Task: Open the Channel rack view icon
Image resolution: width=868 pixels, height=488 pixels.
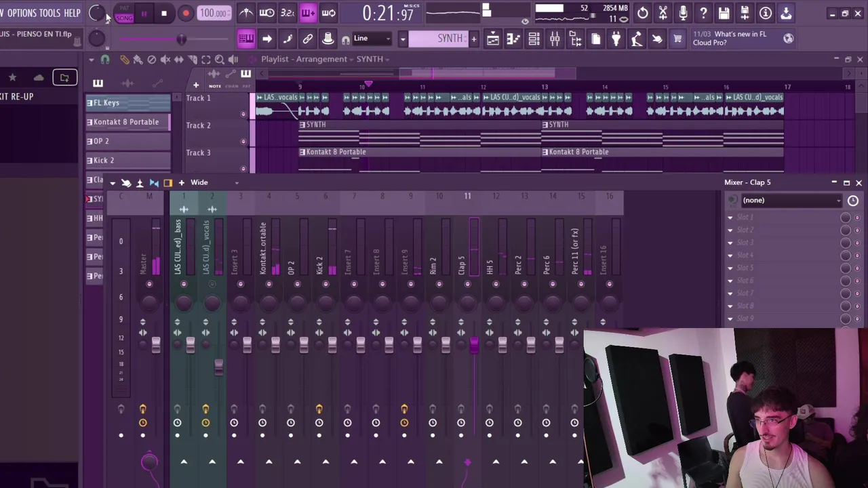Action: [534, 39]
